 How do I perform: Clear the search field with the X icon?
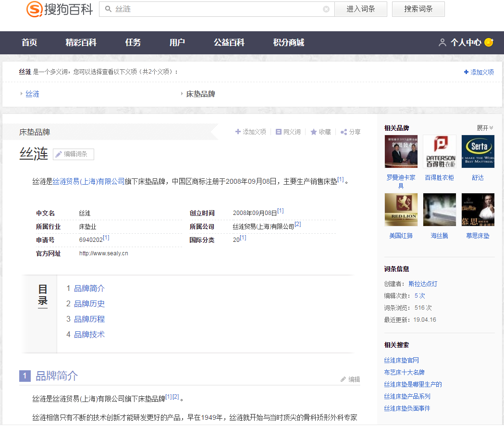coord(326,9)
